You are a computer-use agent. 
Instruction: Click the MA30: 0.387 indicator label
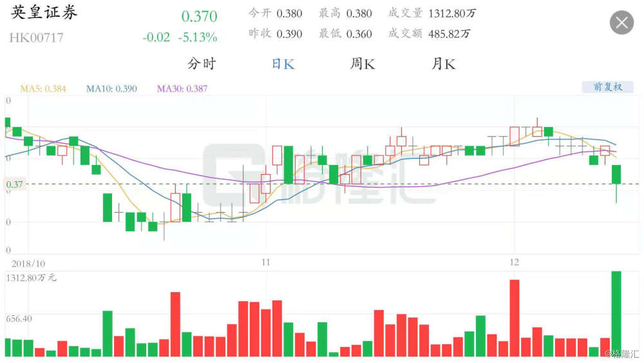pos(182,88)
